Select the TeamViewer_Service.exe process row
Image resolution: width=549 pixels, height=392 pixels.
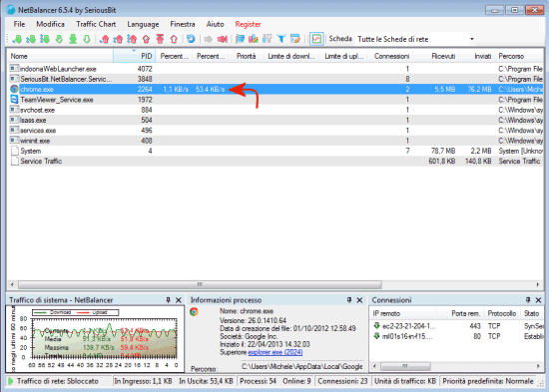coord(275,100)
